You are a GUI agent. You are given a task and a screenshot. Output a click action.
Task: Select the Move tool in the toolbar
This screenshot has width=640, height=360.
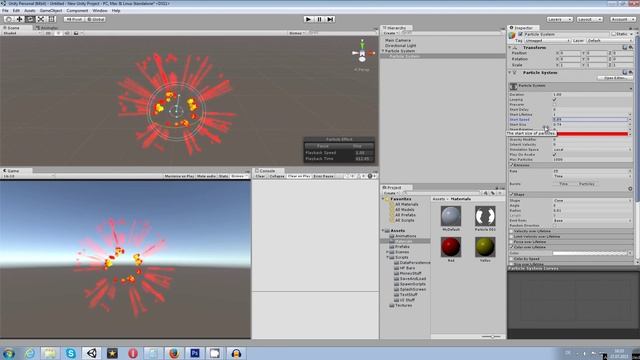(x=19, y=19)
